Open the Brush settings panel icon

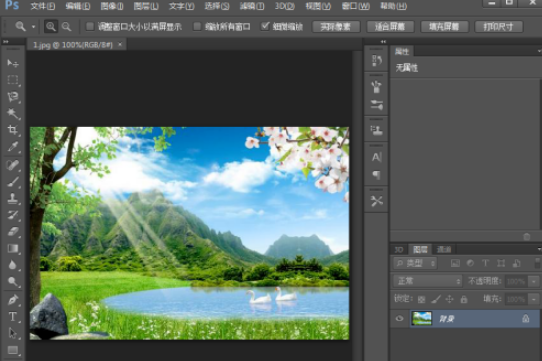376,105
